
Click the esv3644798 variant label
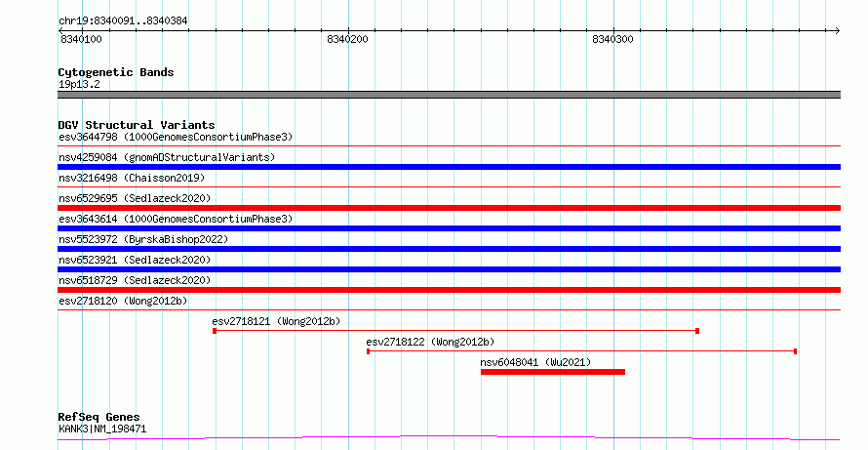click(176, 137)
